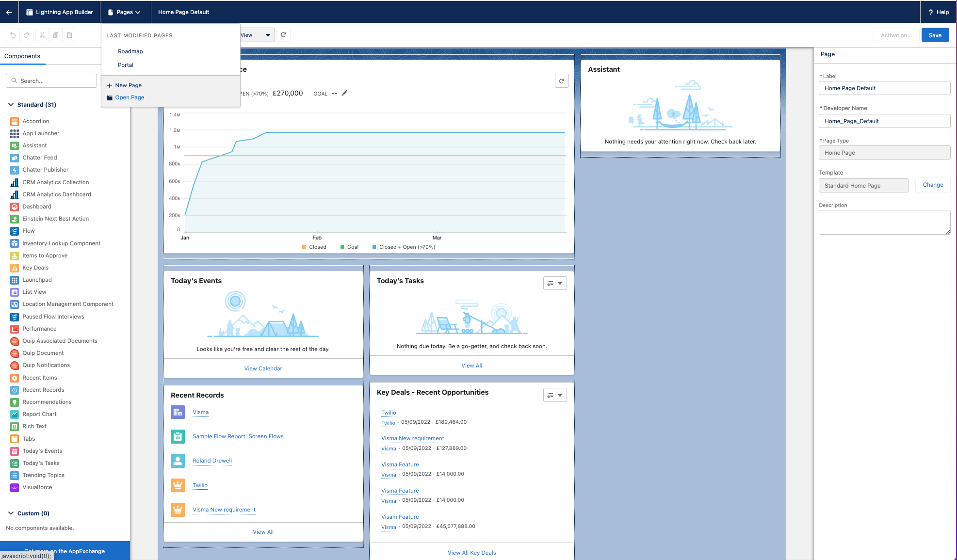The image size is (957, 560).
Task: Select the Dashboard component icon
Action: [15, 207]
